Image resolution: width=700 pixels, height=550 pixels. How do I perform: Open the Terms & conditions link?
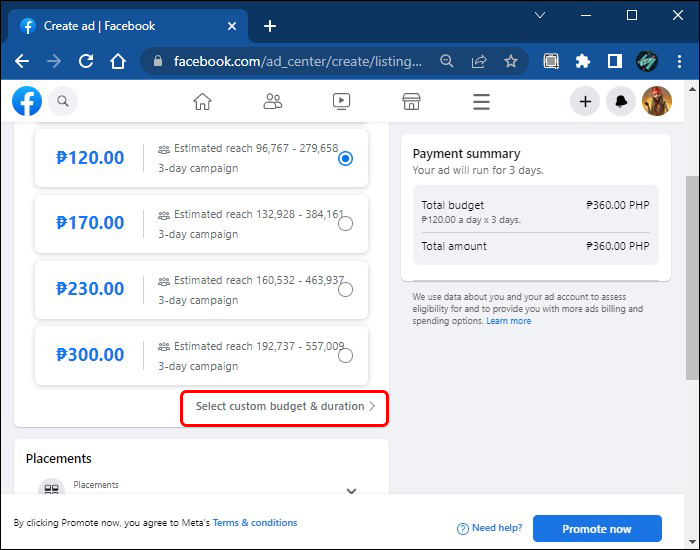point(255,523)
